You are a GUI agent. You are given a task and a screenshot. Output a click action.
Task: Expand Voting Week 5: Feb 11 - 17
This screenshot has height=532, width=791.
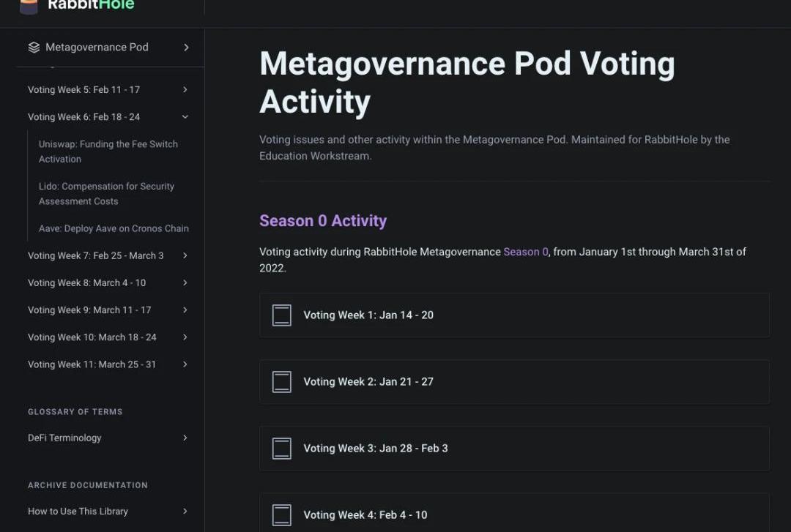click(185, 90)
